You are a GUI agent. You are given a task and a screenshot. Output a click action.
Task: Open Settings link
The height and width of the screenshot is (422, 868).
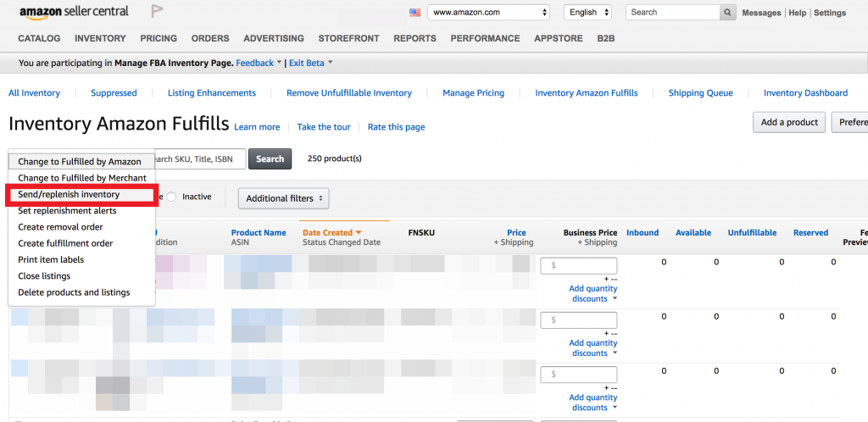pyautogui.click(x=830, y=13)
